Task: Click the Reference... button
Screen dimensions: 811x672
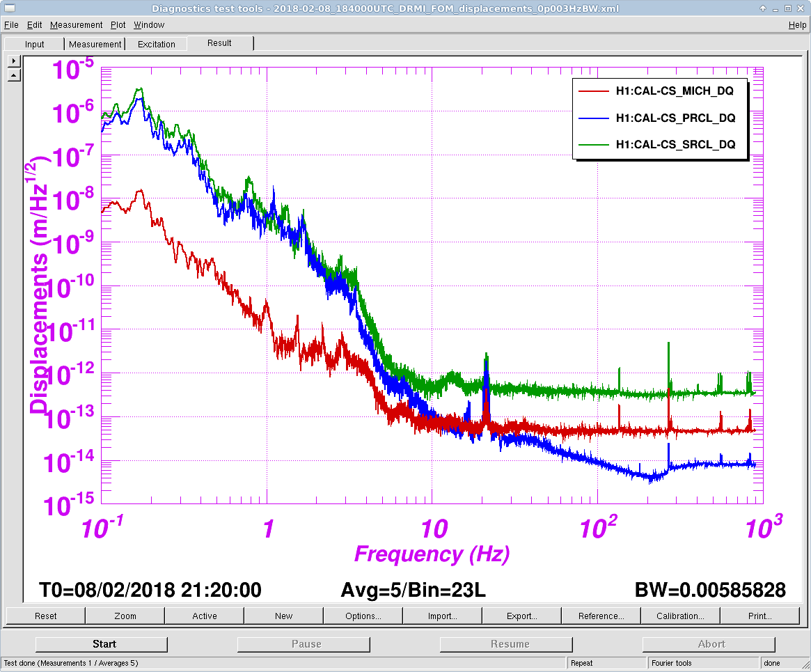Action: (x=601, y=616)
